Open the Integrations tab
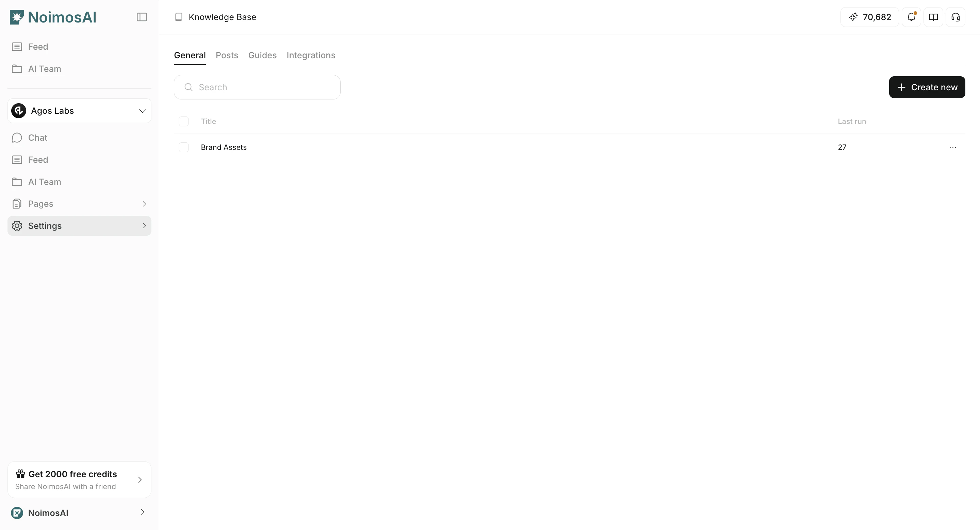The height and width of the screenshot is (530, 980). (x=311, y=55)
